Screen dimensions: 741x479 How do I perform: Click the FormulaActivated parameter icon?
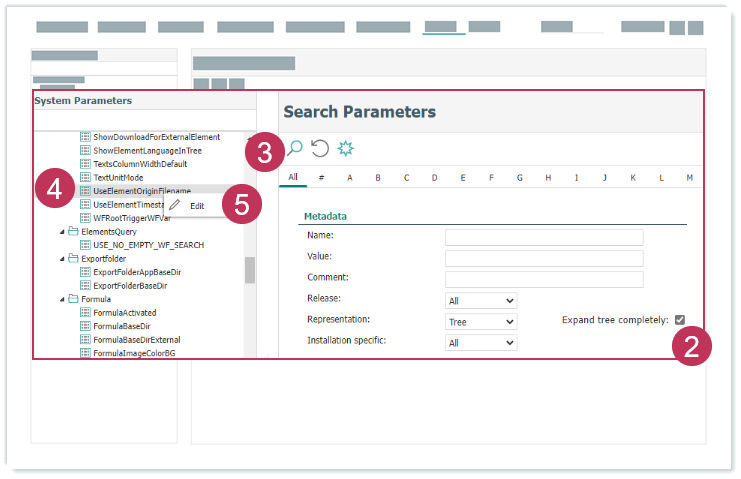[85, 312]
